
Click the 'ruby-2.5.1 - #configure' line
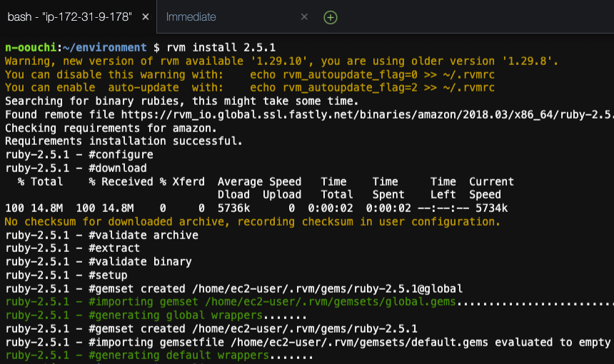click(79, 155)
